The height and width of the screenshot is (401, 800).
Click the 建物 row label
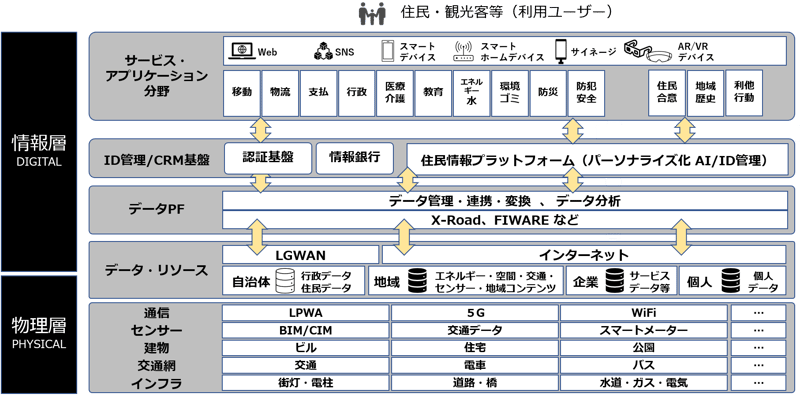click(156, 348)
